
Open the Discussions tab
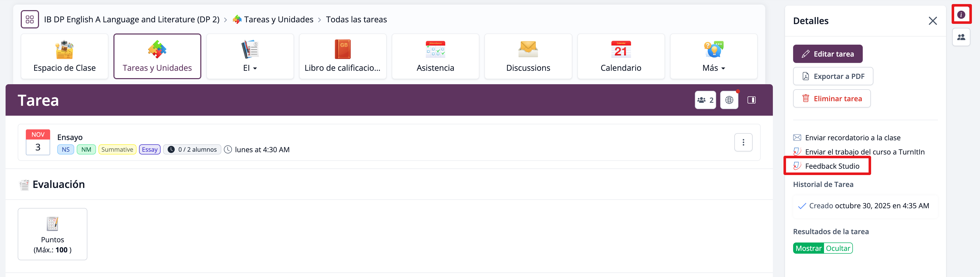click(x=528, y=56)
